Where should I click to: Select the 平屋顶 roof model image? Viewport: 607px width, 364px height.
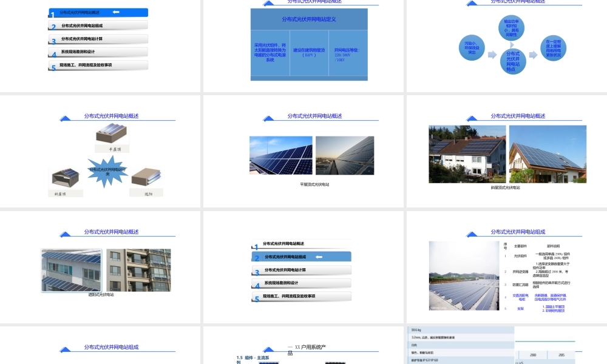[x=111, y=133]
